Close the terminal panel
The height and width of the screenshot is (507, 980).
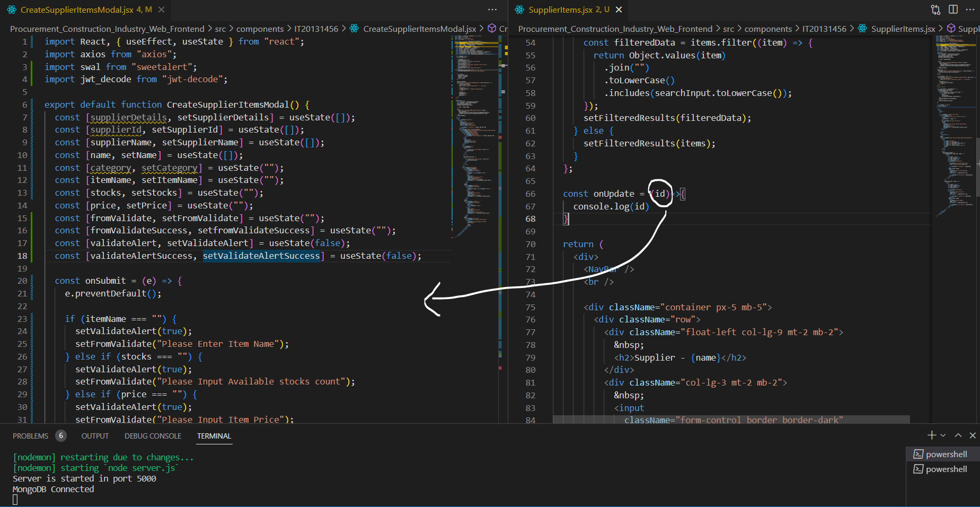[x=973, y=435]
